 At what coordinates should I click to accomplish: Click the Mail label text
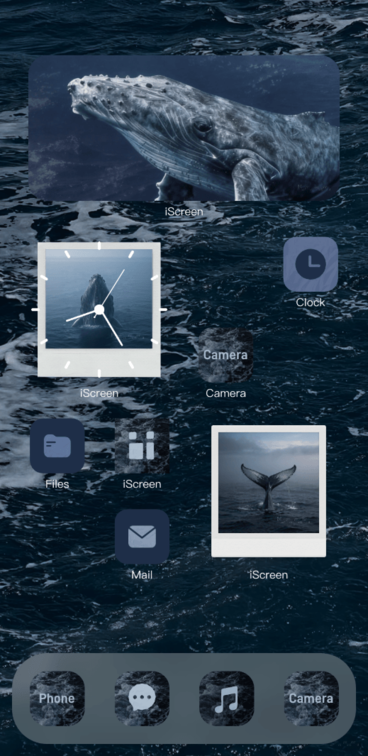coord(142,575)
